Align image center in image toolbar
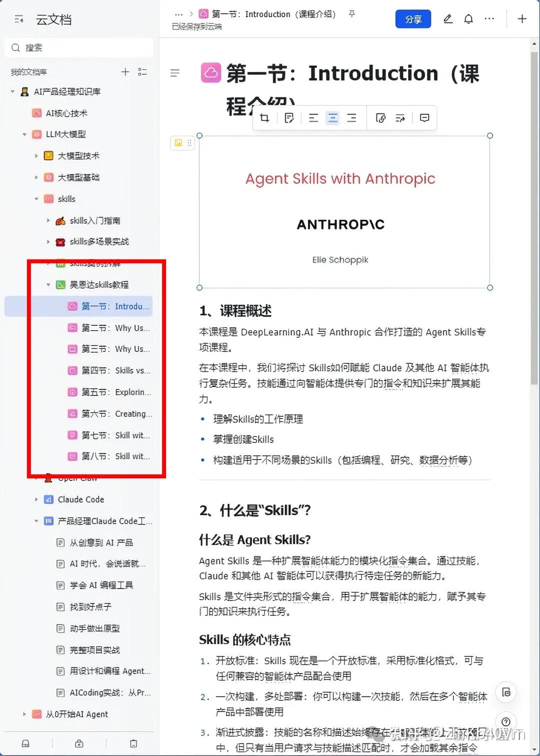The width and height of the screenshot is (540, 756). click(x=332, y=118)
